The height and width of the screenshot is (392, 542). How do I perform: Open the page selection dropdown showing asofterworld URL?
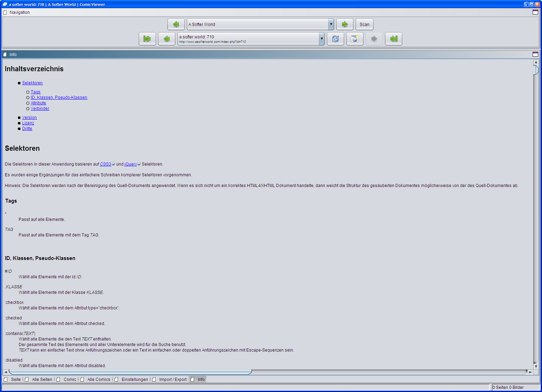pyautogui.click(x=321, y=39)
